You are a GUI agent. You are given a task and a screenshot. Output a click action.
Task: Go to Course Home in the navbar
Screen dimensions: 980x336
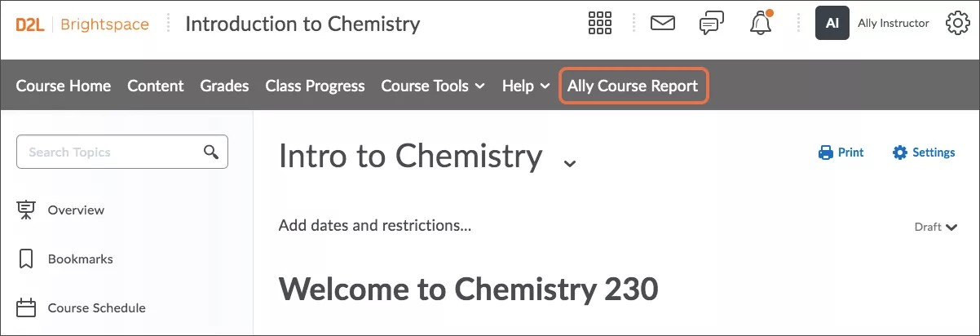click(x=64, y=86)
